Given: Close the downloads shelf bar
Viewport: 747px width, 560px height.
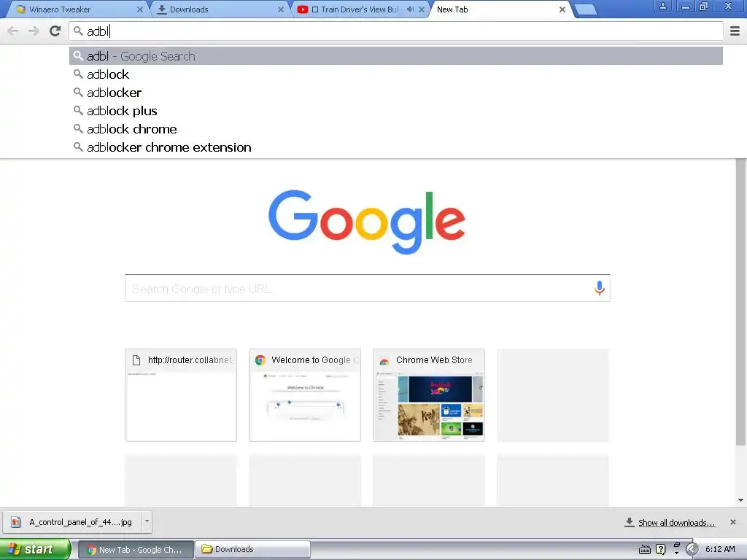Looking at the screenshot, I should coord(732,522).
